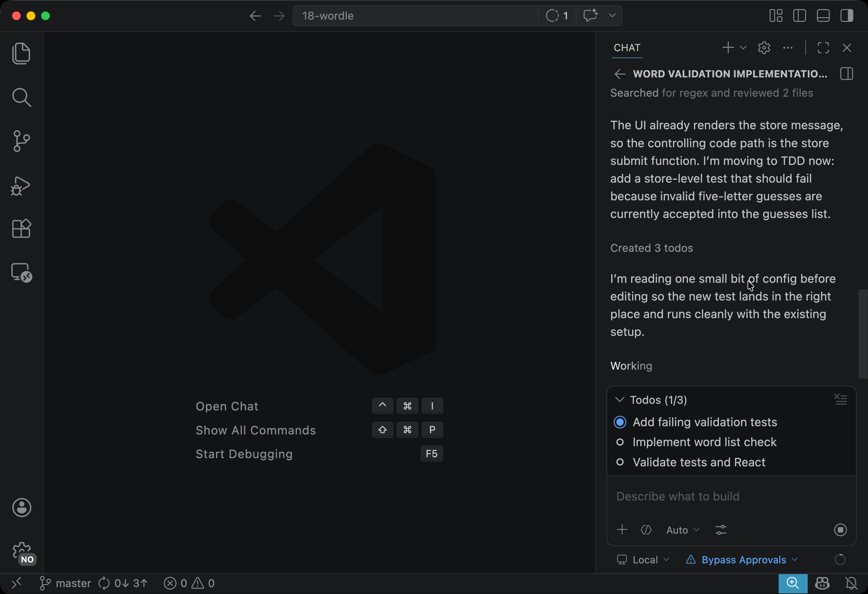Expand the new chat options dropdown
868x594 pixels.
pyautogui.click(x=743, y=48)
